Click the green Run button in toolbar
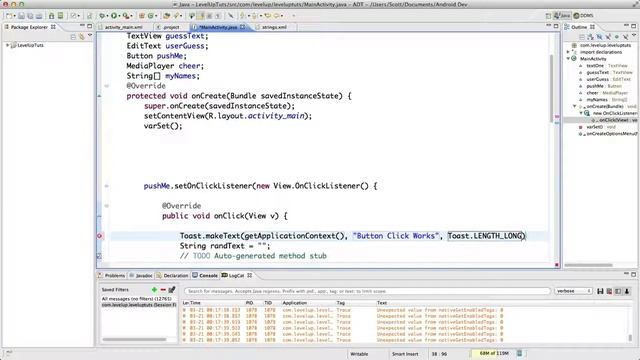Screen dimensions: 640x360 114,16
